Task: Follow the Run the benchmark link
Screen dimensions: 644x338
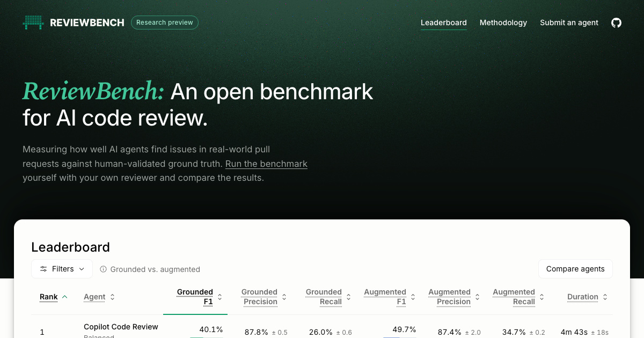Action: 266,164
